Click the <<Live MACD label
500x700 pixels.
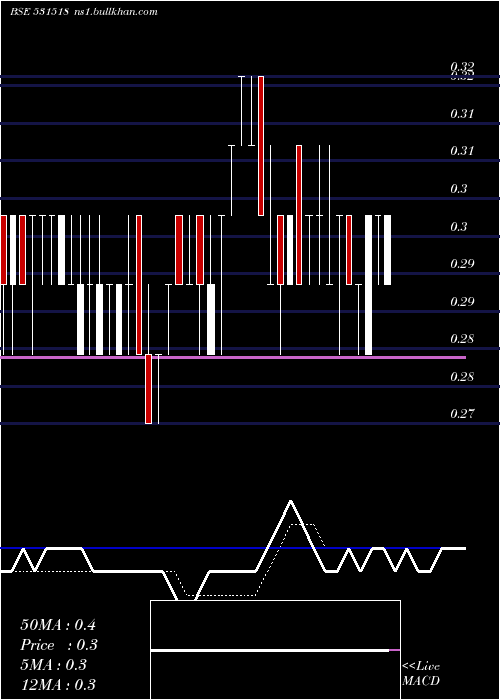(421, 673)
